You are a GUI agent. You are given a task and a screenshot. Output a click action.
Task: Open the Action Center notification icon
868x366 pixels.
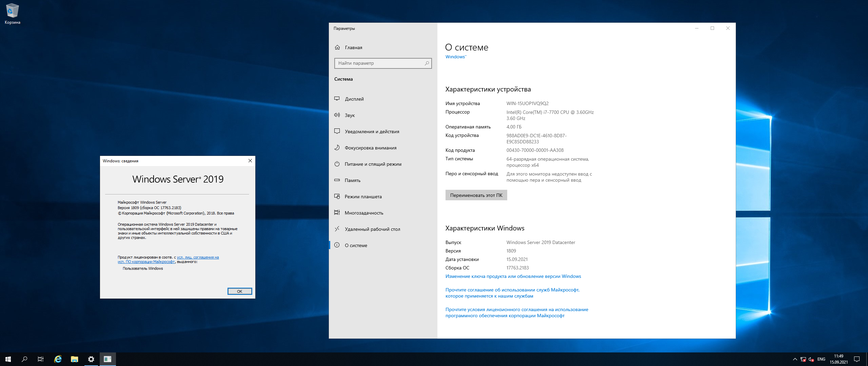[857, 359]
